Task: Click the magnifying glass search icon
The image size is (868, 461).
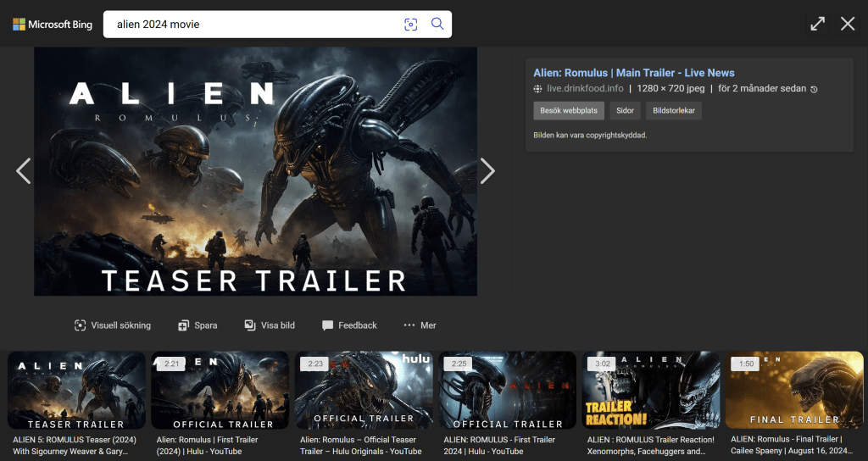Action: click(x=437, y=25)
